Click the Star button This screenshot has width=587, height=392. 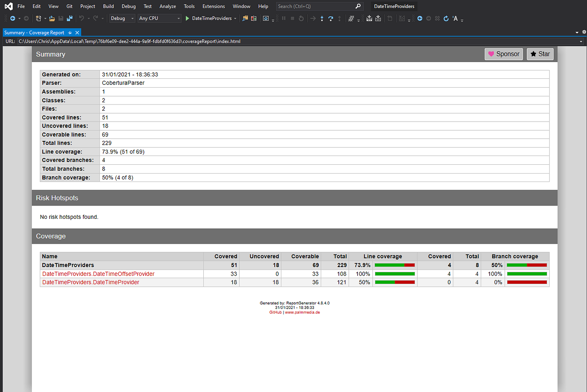click(540, 54)
